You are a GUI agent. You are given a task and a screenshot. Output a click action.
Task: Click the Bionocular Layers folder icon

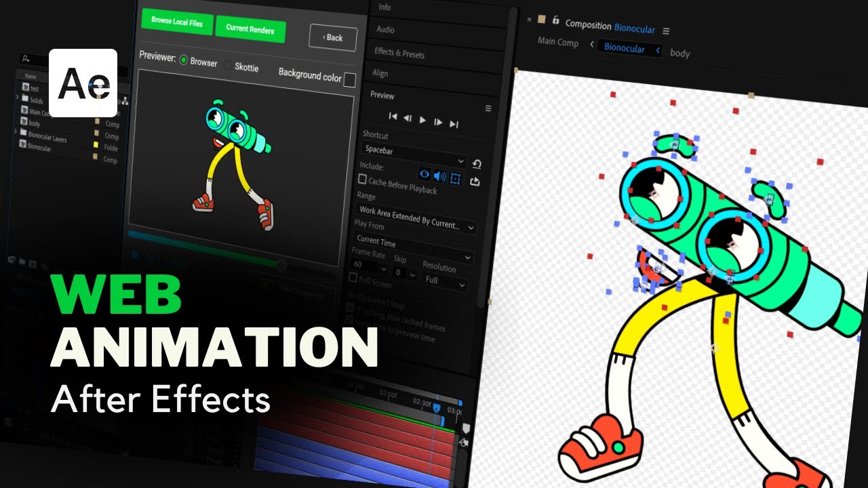[23, 134]
